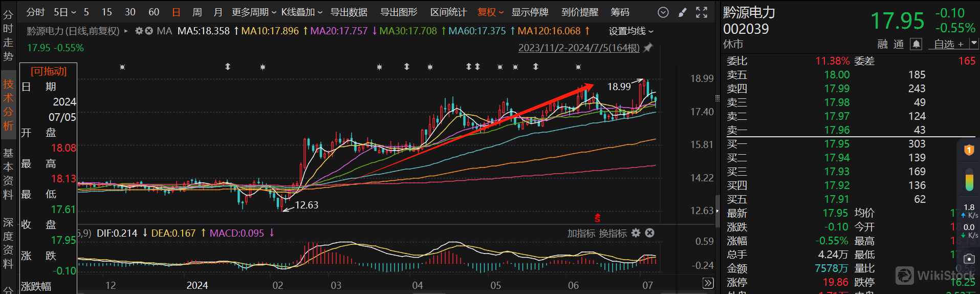Screen dimensions: 980x294
Task: Click pin icon next to date range
Action: [x=648, y=48]
